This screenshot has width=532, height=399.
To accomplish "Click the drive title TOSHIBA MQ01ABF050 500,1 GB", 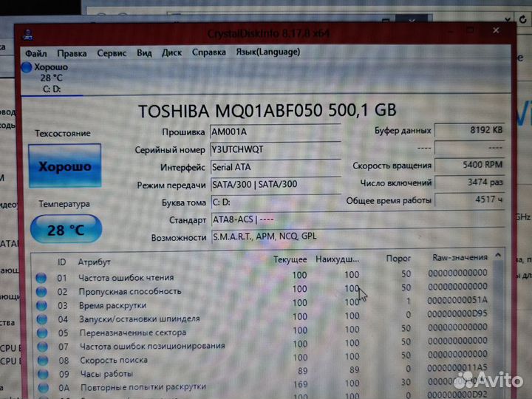I will (267, 111).
